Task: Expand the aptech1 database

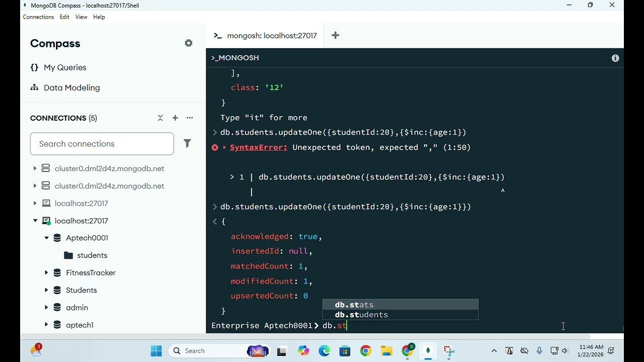Action: (x=46, y=325)
